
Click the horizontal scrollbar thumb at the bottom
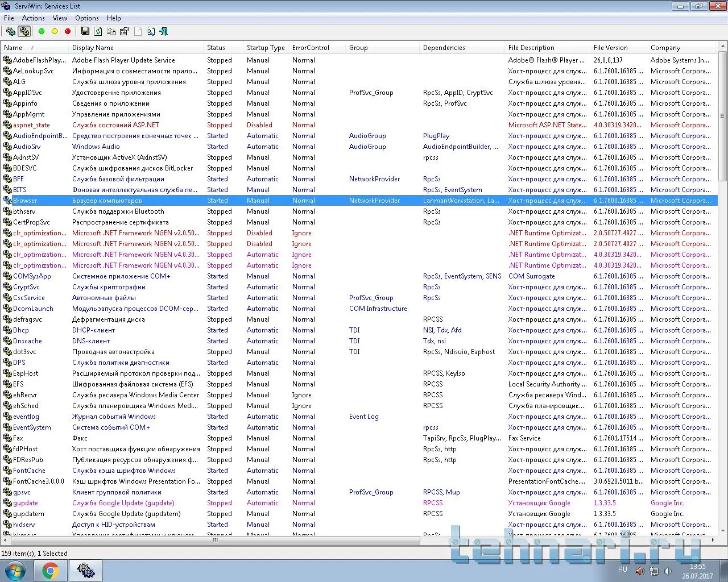(x=215, y=541)
